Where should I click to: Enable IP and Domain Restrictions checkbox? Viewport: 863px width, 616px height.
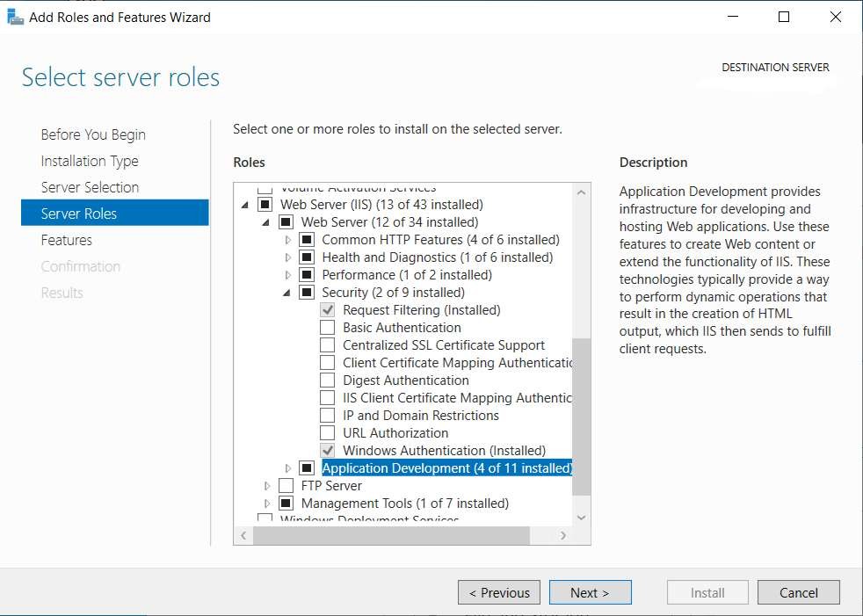point(328,416)
